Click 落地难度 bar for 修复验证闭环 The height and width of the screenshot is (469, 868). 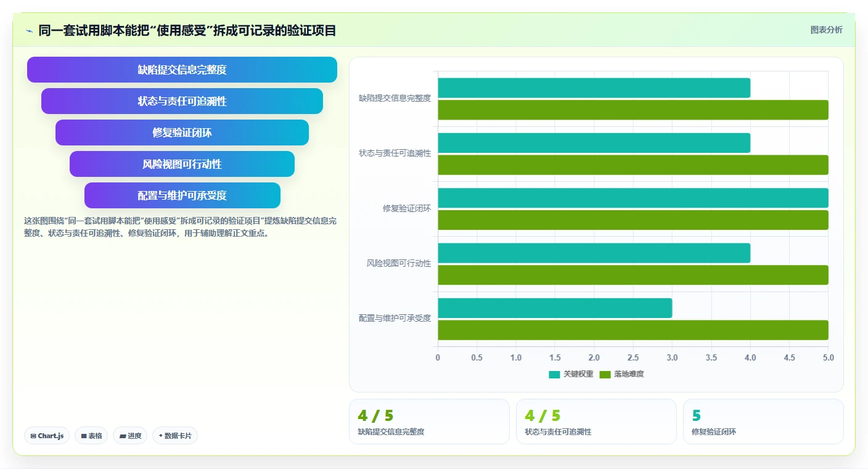pos(633,220)
